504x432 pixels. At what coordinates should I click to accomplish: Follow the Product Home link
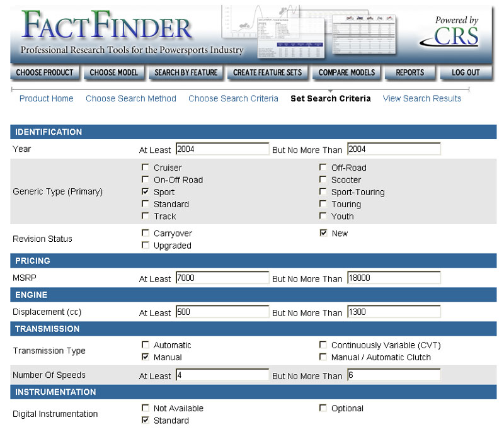click(46, 98)
